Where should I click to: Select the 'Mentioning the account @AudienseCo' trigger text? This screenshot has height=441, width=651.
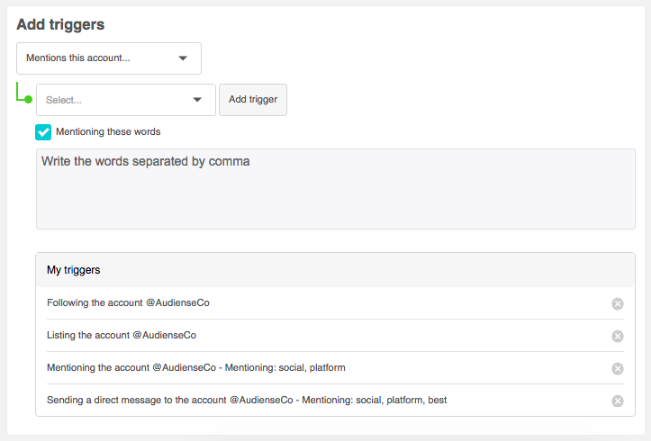coord(196,368)
